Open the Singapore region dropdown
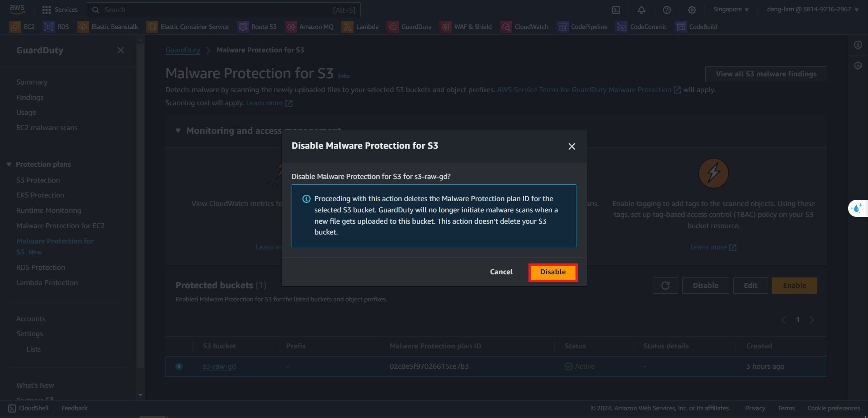The height and width of the screenshot is (418, 868). coord(731,9)
